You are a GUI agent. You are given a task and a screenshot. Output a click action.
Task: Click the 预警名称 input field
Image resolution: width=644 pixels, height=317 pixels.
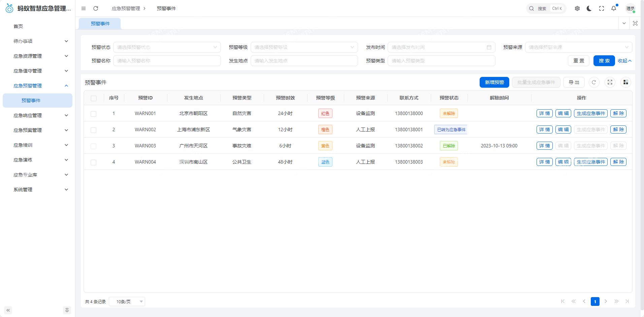pyautogui.click(x=167, y=61)
